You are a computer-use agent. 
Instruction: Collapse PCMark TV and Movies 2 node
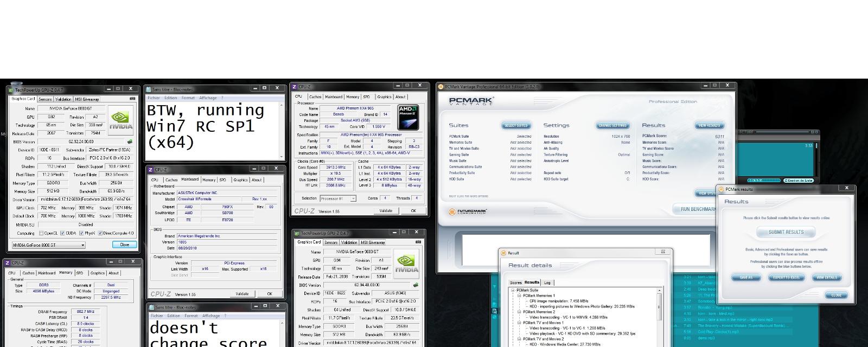pyautogui.click(x=518, y=339)
